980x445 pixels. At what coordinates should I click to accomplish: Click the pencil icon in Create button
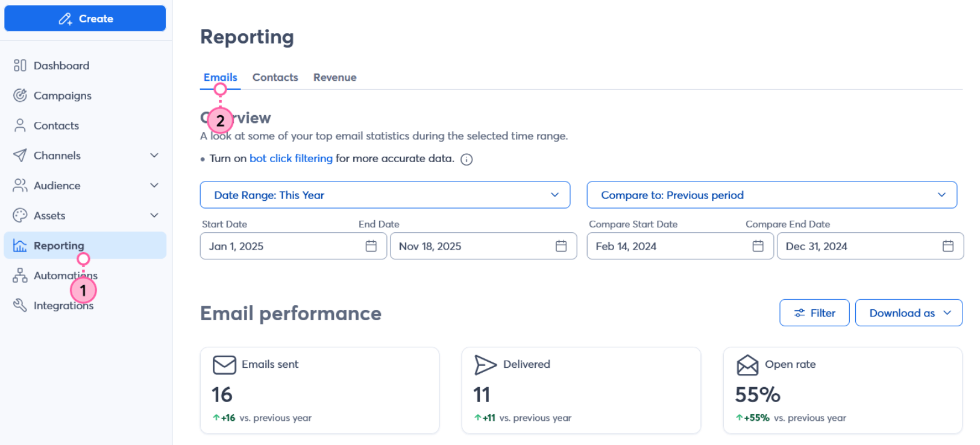65,19
